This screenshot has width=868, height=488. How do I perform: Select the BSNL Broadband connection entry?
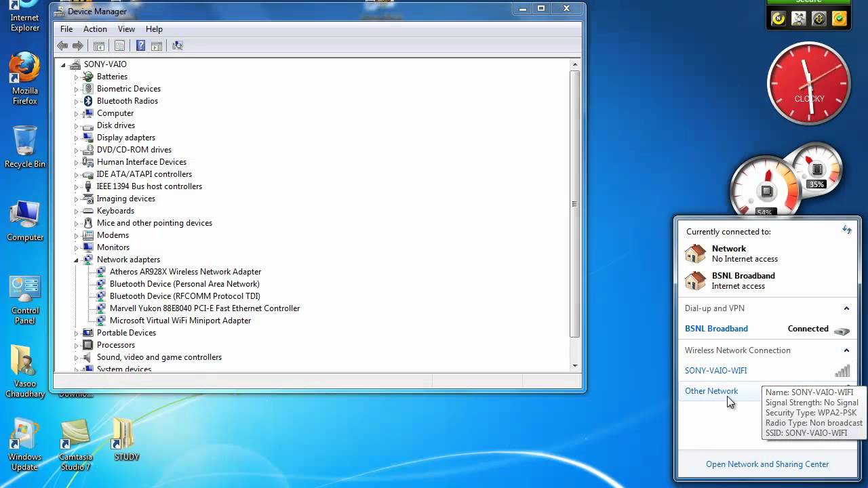[x=716, y=329]
